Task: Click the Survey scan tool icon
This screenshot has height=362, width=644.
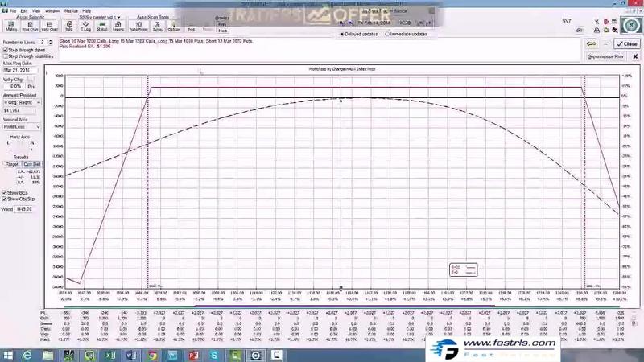Action: pos(157,27)
